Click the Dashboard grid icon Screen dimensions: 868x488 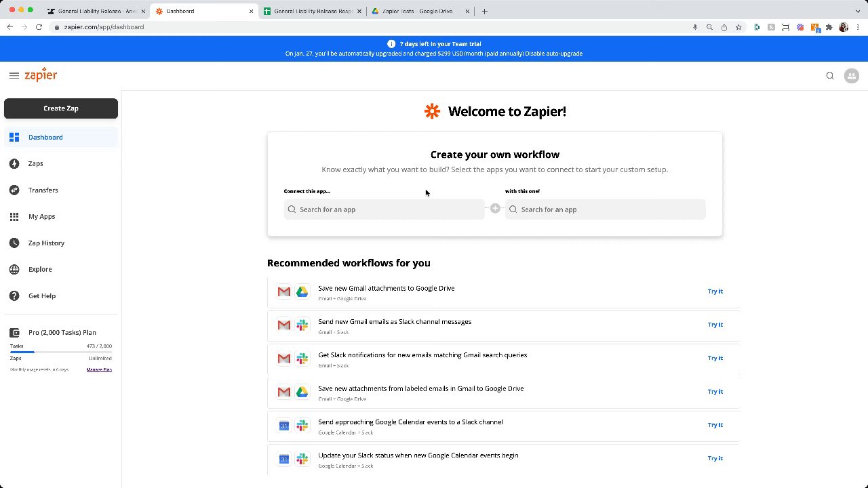[14, 137]
